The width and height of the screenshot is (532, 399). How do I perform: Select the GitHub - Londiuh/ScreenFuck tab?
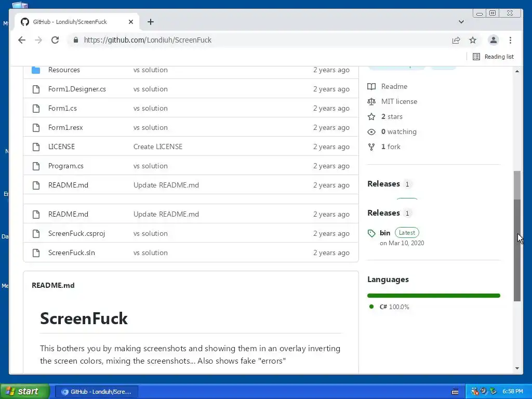point(76,22)
